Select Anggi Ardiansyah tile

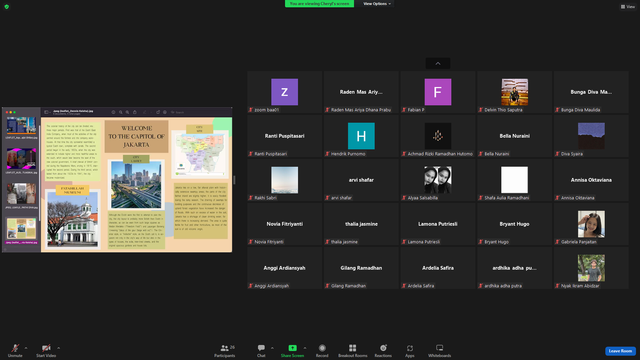click(284, 268)
